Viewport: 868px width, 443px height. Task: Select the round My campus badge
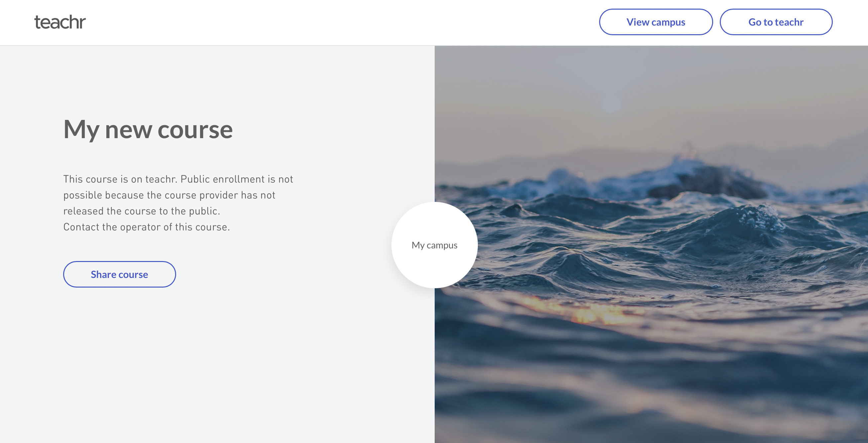[x=434, y=245]
